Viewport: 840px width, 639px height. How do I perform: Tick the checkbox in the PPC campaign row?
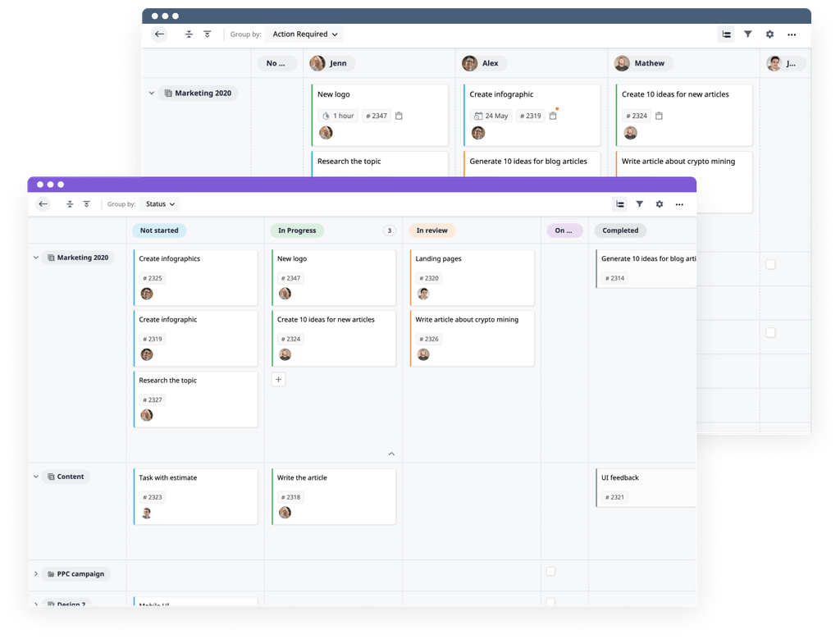[550, 572]
